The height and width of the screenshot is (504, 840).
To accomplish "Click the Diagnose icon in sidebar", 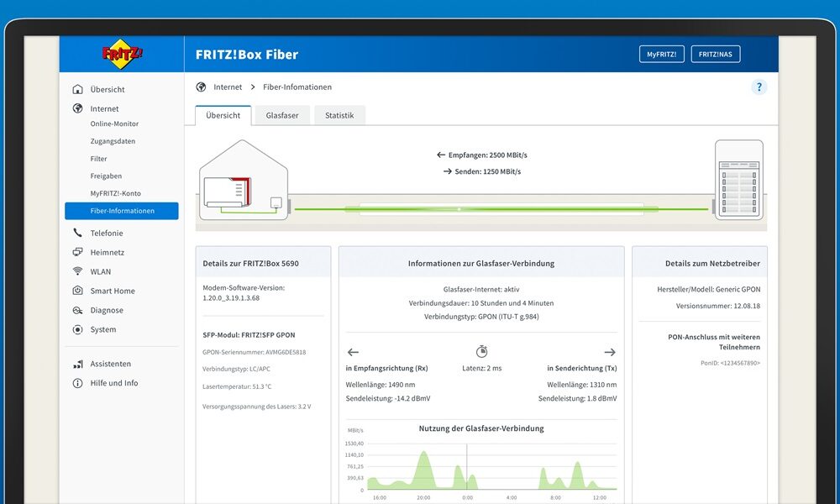I will (78, 311).
